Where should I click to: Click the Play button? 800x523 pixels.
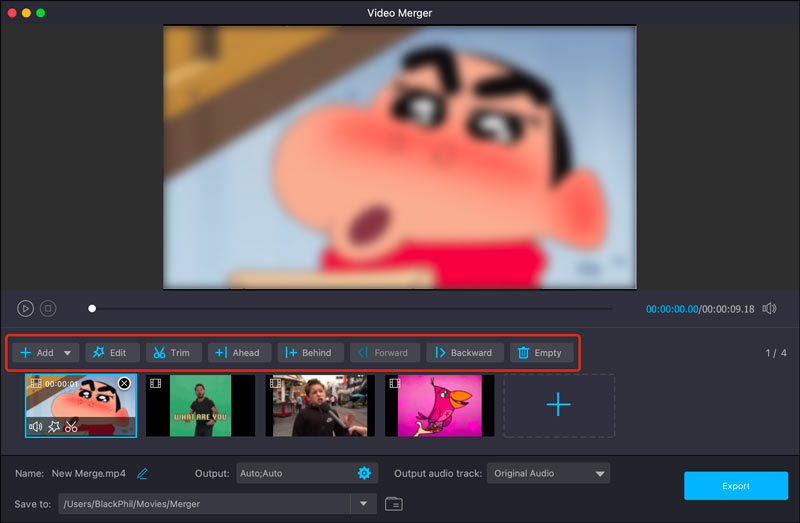25,309
